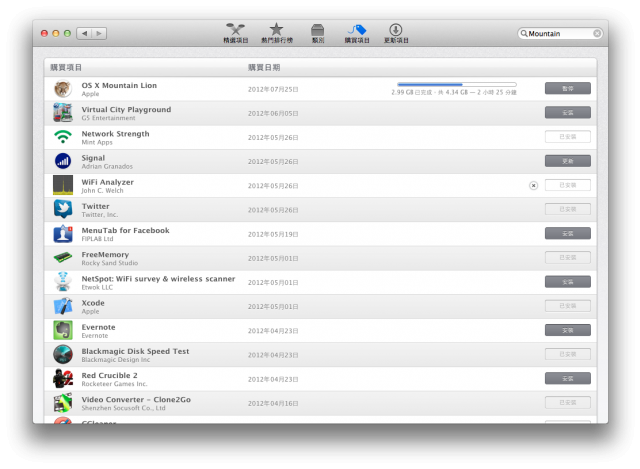Install MenuTab for Facebook
Viewport: 640px width, 469px height.
point(567,233)
